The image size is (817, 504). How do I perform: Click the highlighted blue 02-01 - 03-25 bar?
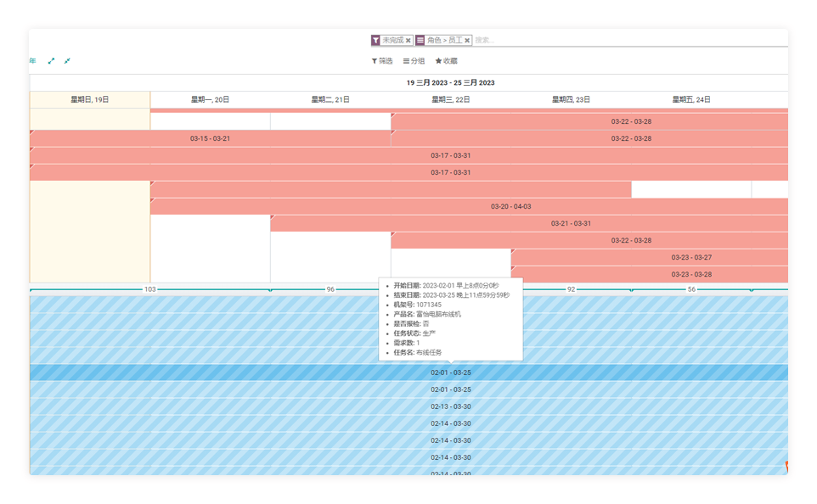coord(450,372)
